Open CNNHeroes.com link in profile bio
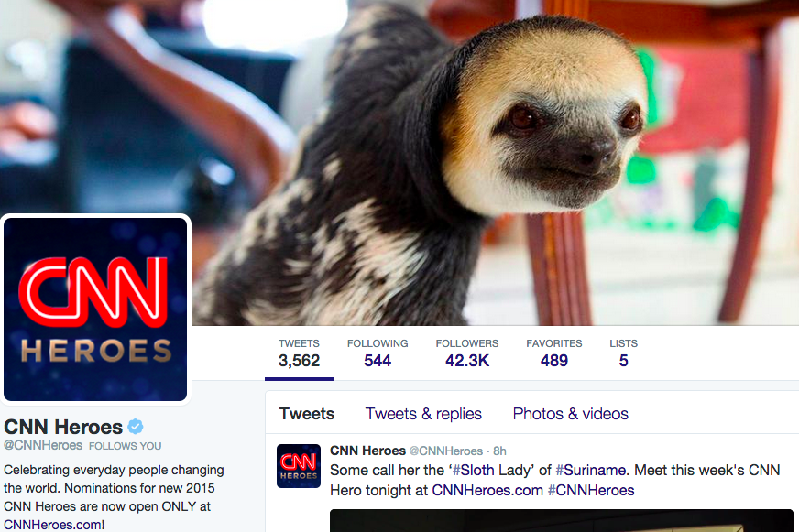The image size is (799, 532). point(52,525)
